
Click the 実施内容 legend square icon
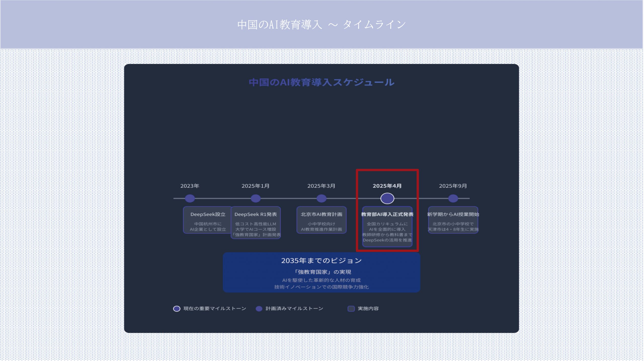click(351, 309)
